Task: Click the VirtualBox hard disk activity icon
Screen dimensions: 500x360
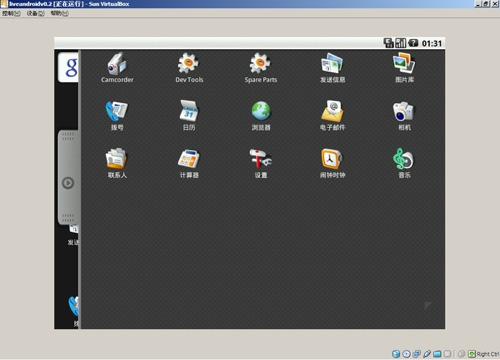Action: [396, 354]
